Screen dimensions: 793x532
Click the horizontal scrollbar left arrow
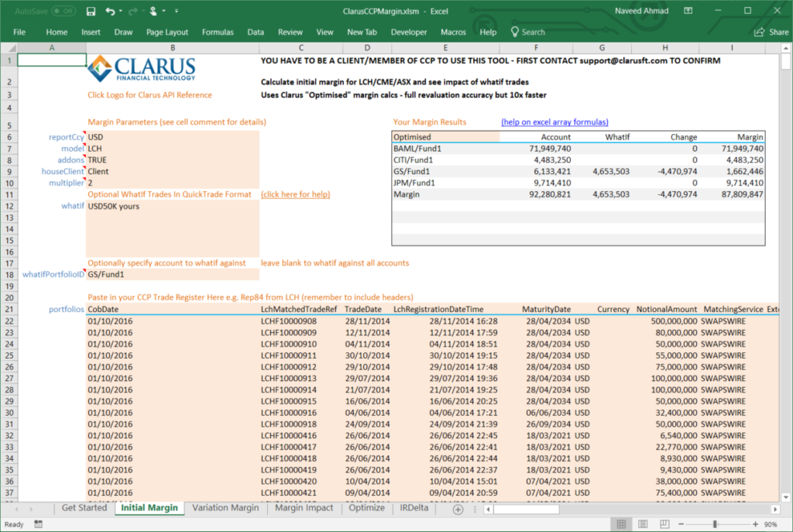[488, 510]
